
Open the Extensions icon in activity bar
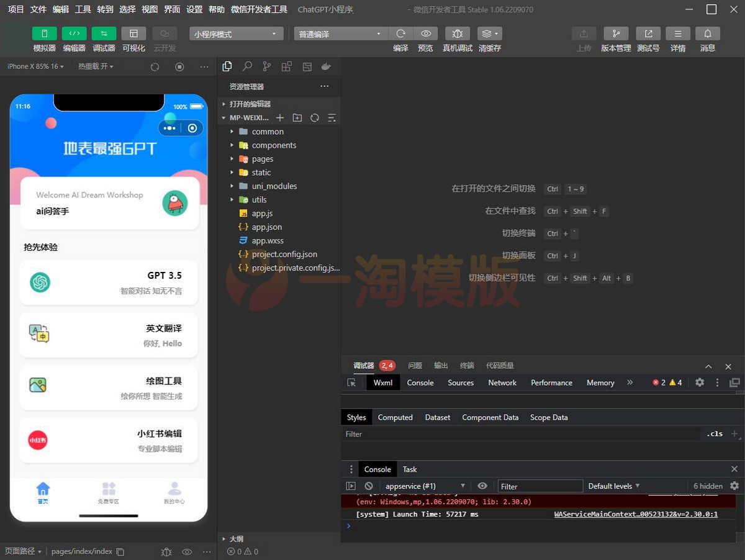287,66
